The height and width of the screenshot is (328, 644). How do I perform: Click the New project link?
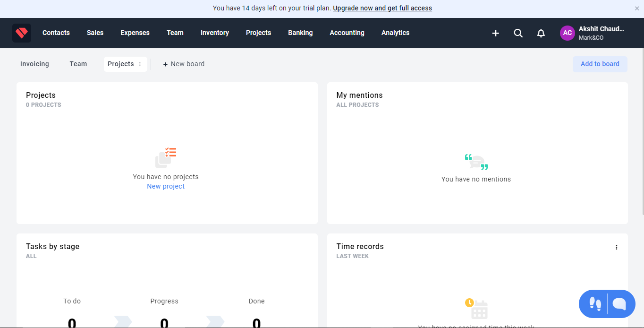pyautogui.click(x=166, y=187)
